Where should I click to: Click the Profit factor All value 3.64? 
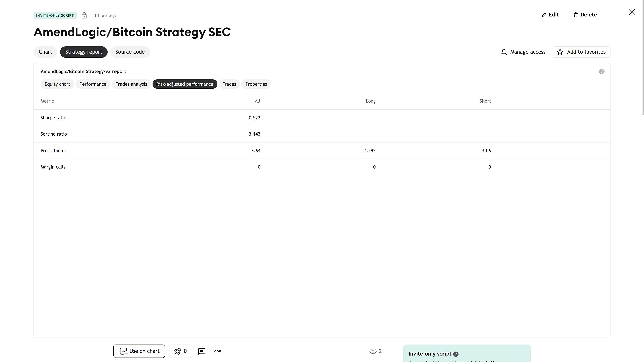pyautogui.click(x=256, y=151)
